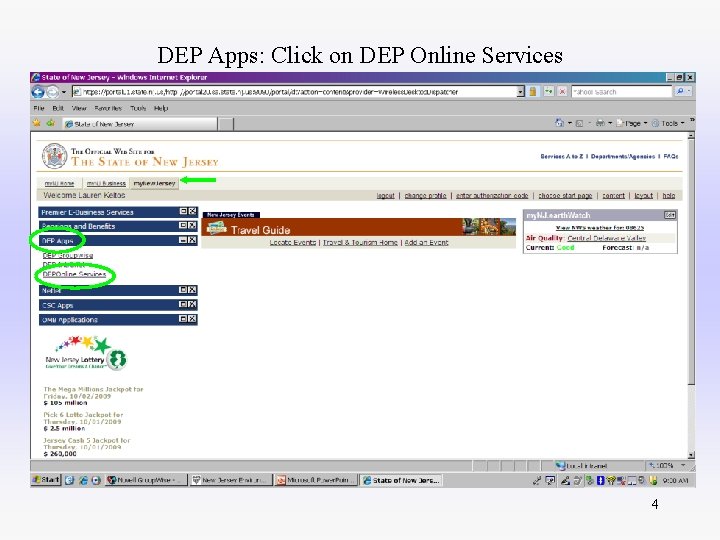720x540 pixels.
Task: Collapse the DEP Apps portlet
Action: coord(183,240)
